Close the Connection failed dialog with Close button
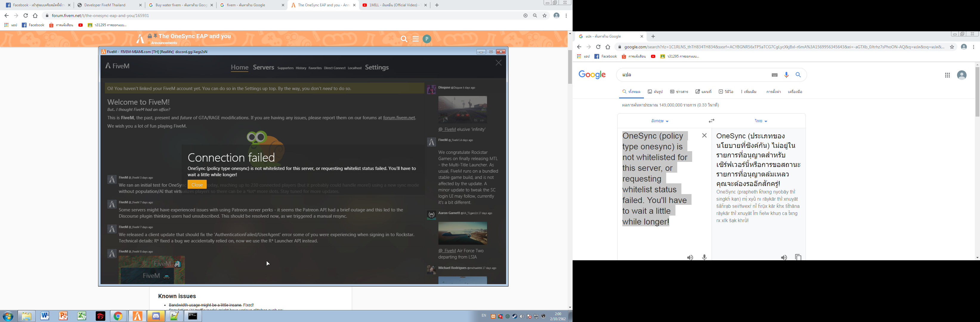 point(197,184)
